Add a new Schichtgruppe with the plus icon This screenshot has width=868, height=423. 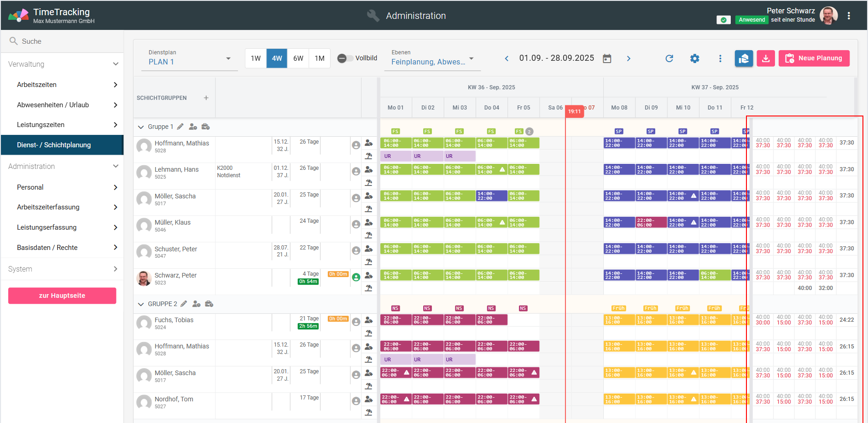(x=206, y=98)
